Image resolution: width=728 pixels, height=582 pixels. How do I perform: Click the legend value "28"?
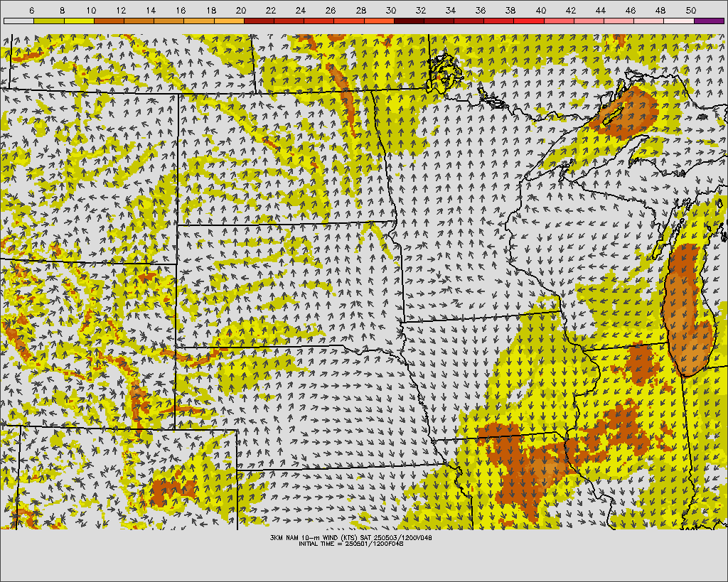click(x=360, y=10)
